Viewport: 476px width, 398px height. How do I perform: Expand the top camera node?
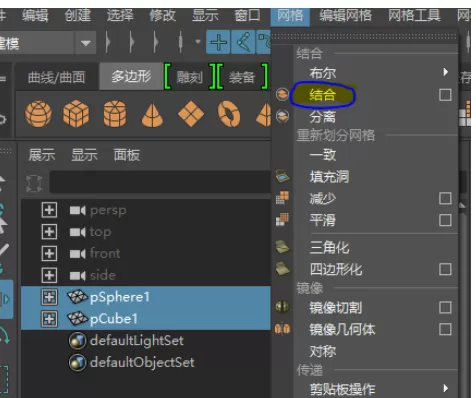tap(49, 232)
